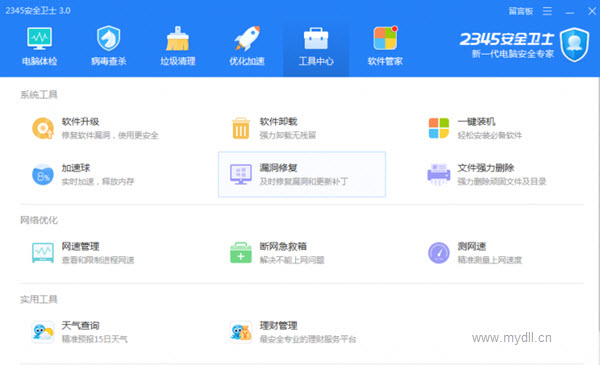Click the description 及时修复漏洞和更新补丁
Screen dimensions: 600x365
point(304,182)
